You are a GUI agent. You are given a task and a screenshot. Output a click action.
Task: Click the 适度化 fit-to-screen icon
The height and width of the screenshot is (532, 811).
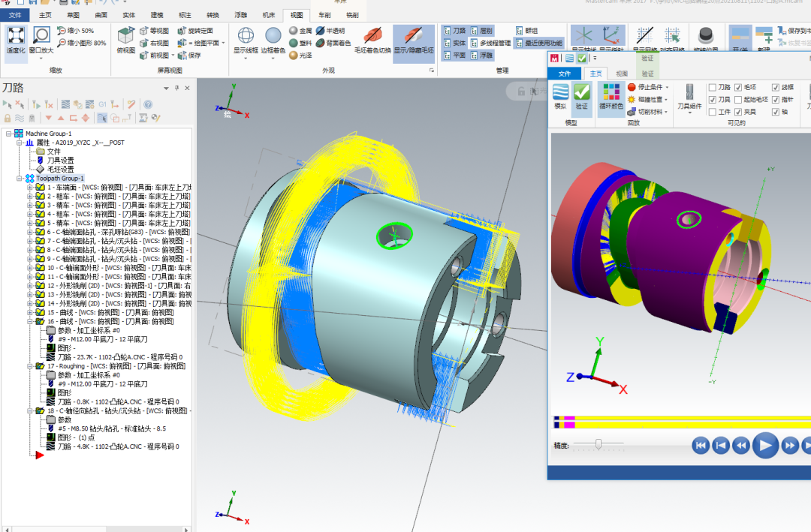[x=16, y=38]
